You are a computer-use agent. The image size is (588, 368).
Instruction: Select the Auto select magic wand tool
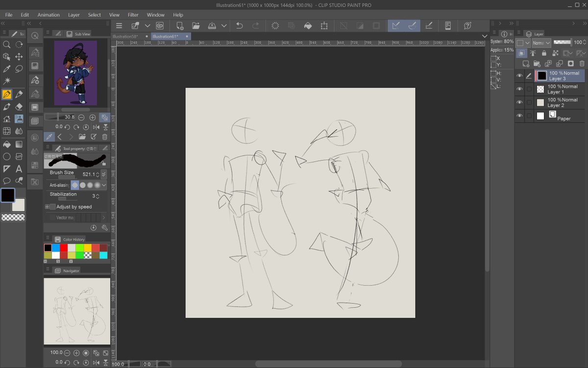click(x=7, y=80)
